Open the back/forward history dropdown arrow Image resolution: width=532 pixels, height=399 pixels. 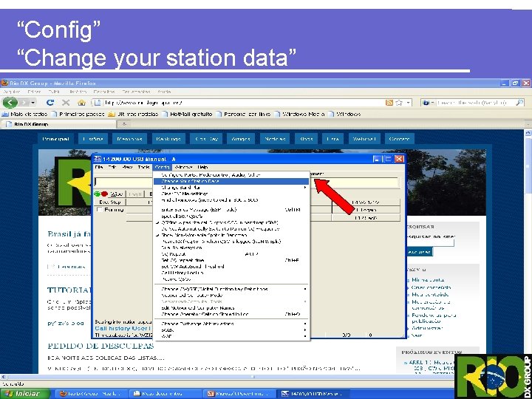33,103
